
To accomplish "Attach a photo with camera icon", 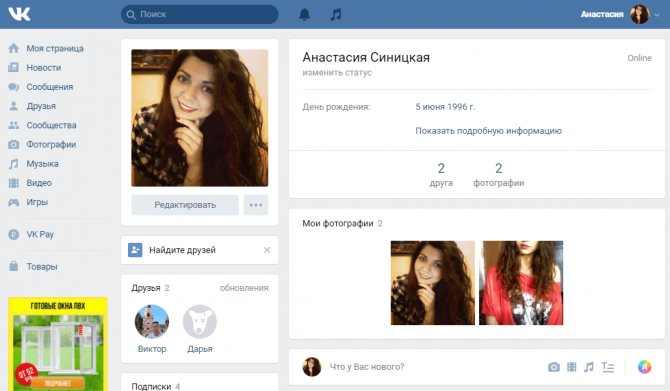I will [x=554, y=367].
